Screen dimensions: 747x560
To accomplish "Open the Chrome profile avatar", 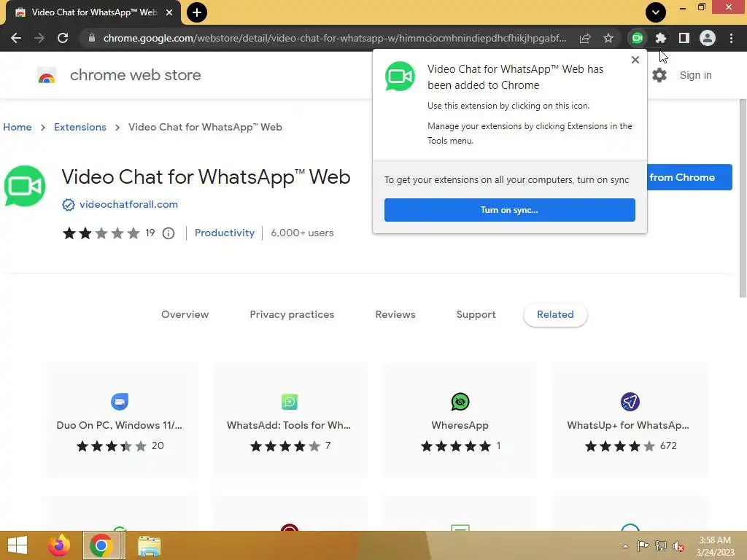I will [708, 38].
